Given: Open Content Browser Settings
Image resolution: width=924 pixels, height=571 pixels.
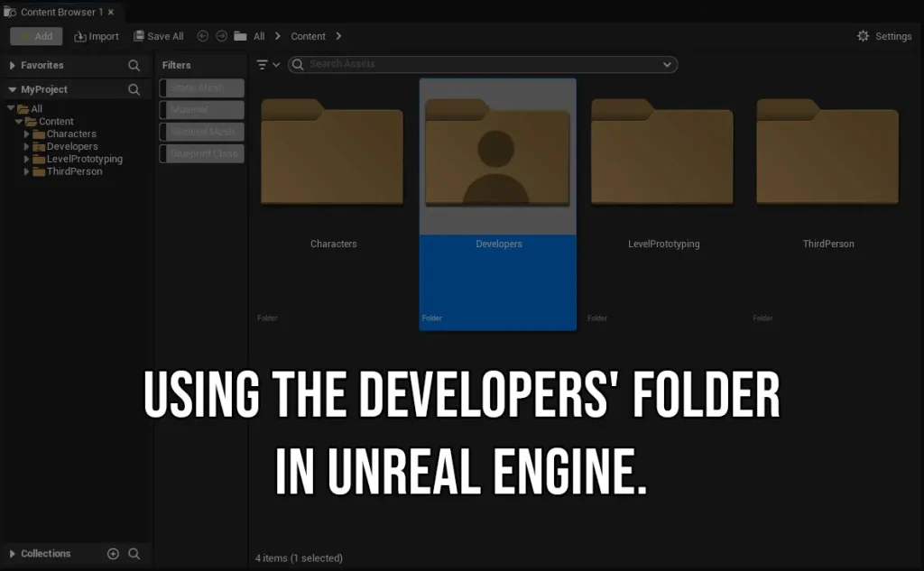Looking at the screenshot, I should click(x=883, y=36).
